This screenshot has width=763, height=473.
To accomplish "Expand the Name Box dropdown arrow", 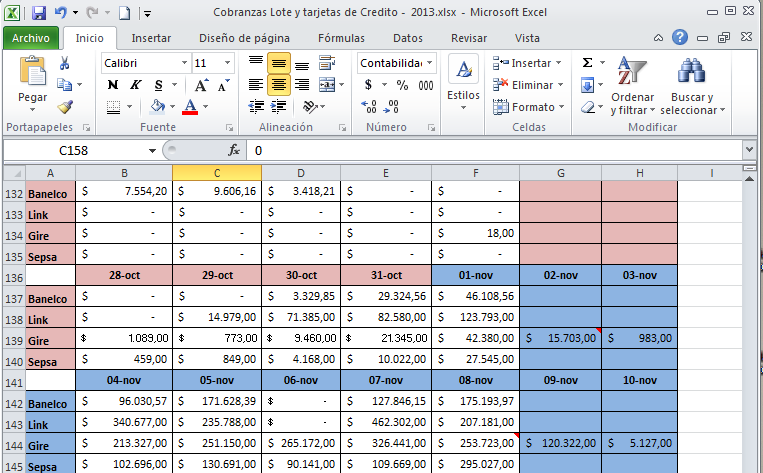I will coord(152,150).
